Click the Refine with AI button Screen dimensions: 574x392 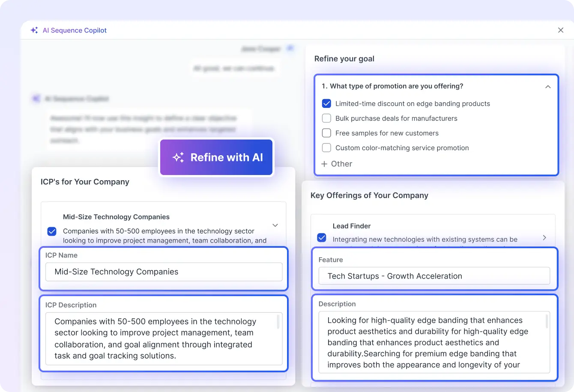216,157
